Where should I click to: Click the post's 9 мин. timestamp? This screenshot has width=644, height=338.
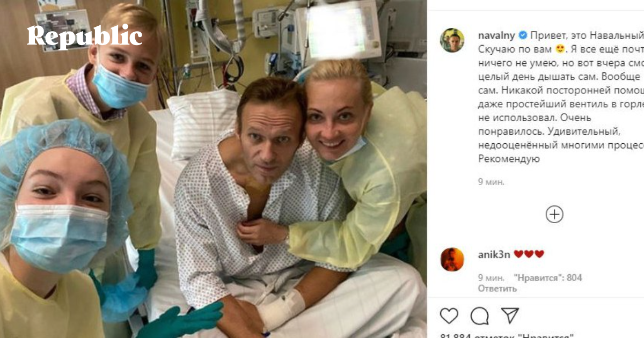491,182
